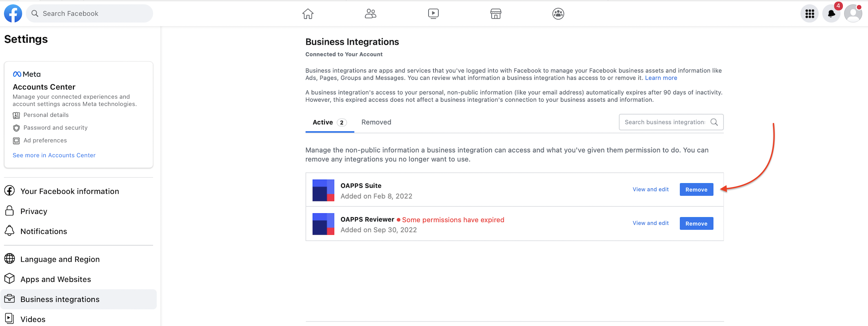Click 'Added on Sep 30, 2022' text
868x326 pixels.
point(379,230)
